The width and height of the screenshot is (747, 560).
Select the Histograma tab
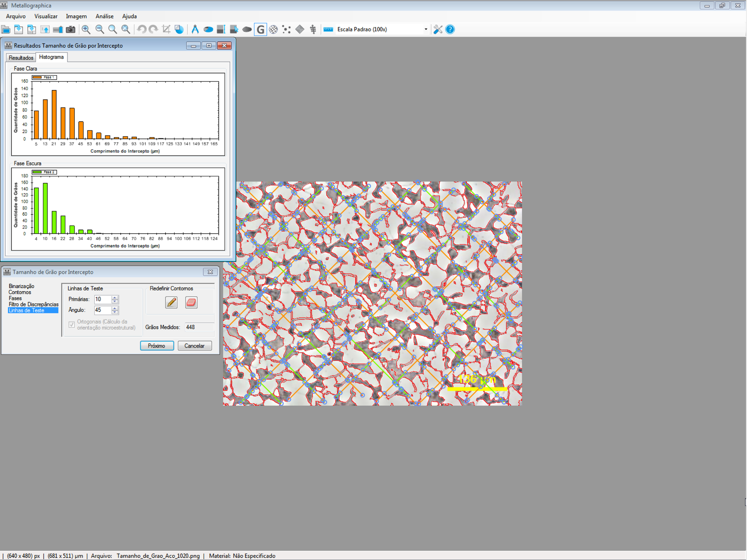point(51,57)
